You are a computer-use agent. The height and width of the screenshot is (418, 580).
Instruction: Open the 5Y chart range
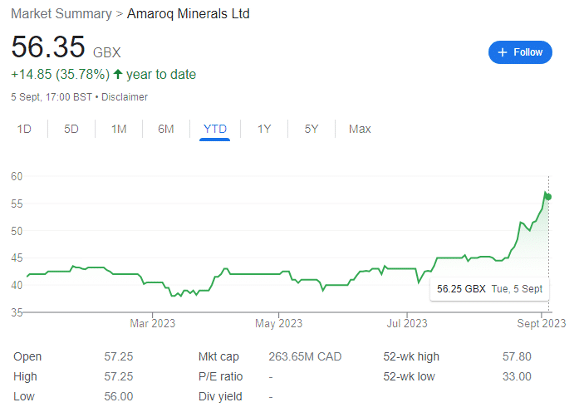coord(311,129)
